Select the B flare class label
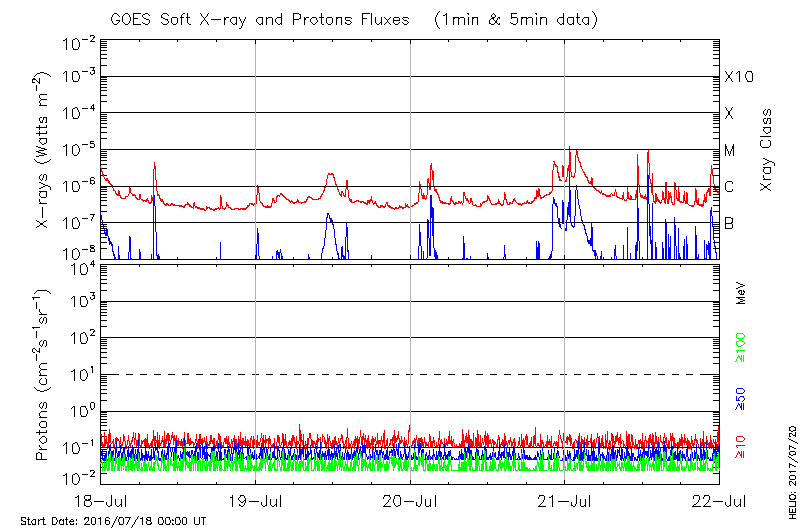 (x=729, y=223)
